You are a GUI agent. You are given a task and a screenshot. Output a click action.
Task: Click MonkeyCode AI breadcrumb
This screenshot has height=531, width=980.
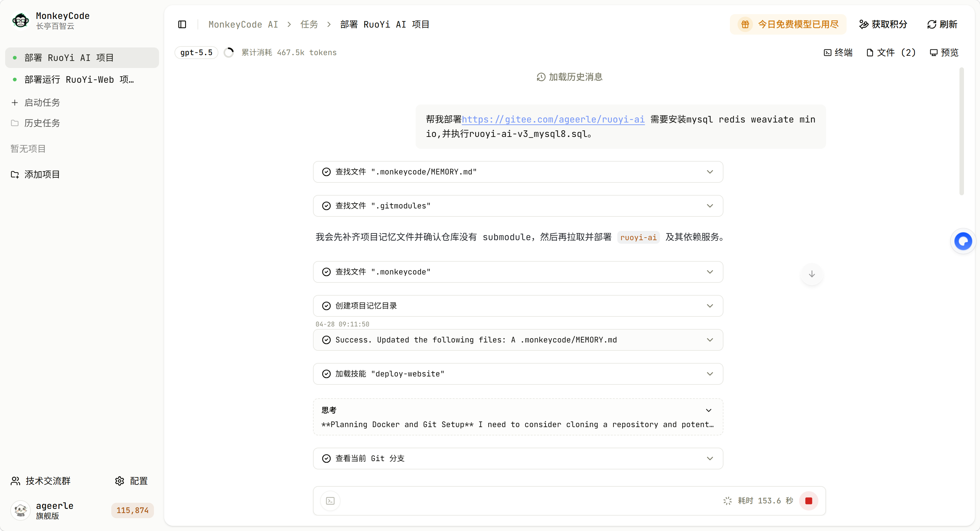243,24
